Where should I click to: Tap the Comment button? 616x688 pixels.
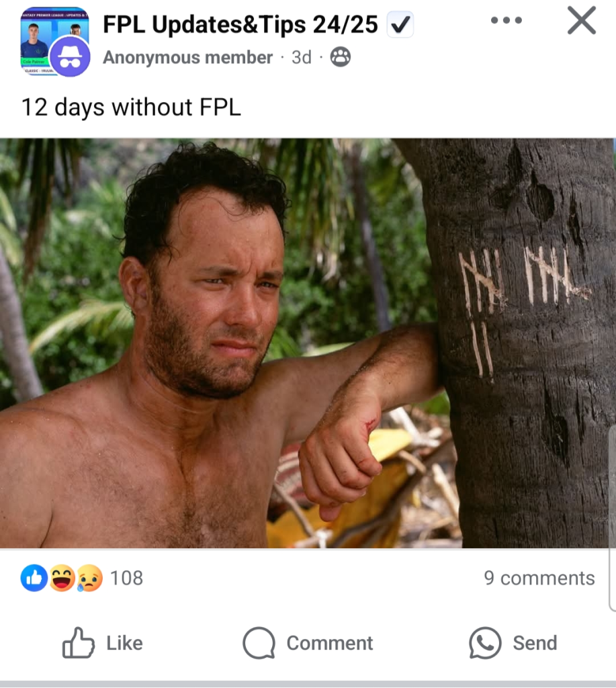click(308, 643)
